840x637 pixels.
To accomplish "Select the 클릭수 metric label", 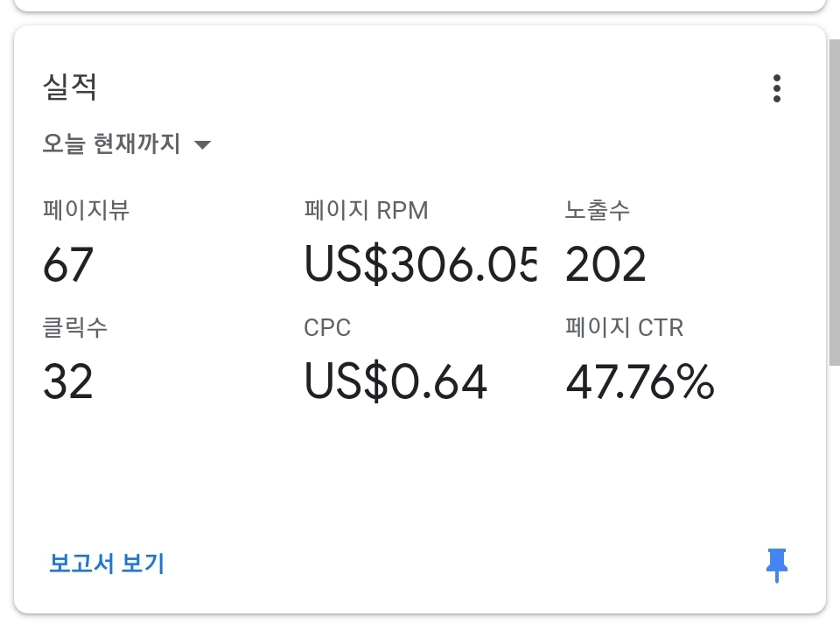I will tap(75, 328).
